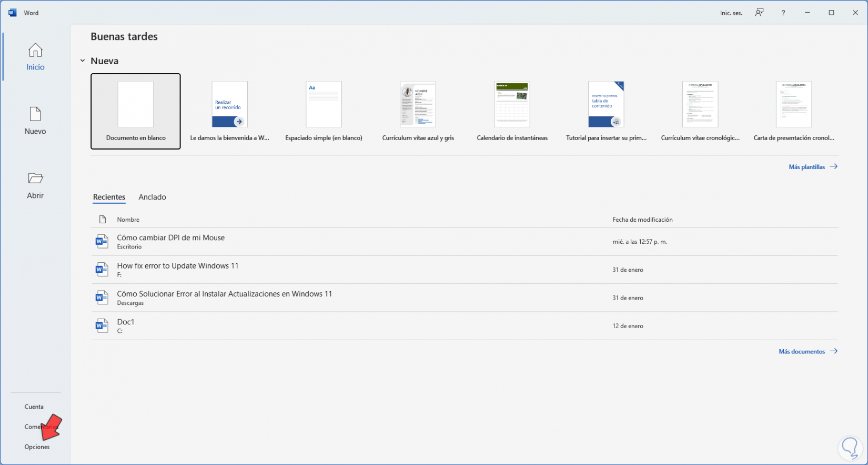Select Currículum vitae cronológico template
Viewport: 868px width, 465px height.
pos(700,111)
